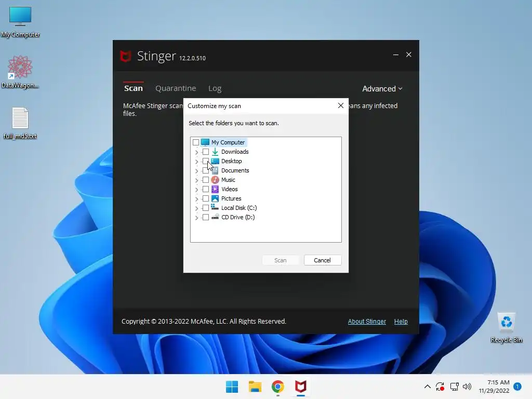Check the My Computer root checkbox
This screenshot has width=532, height=399.
click(x=196, y=142)
